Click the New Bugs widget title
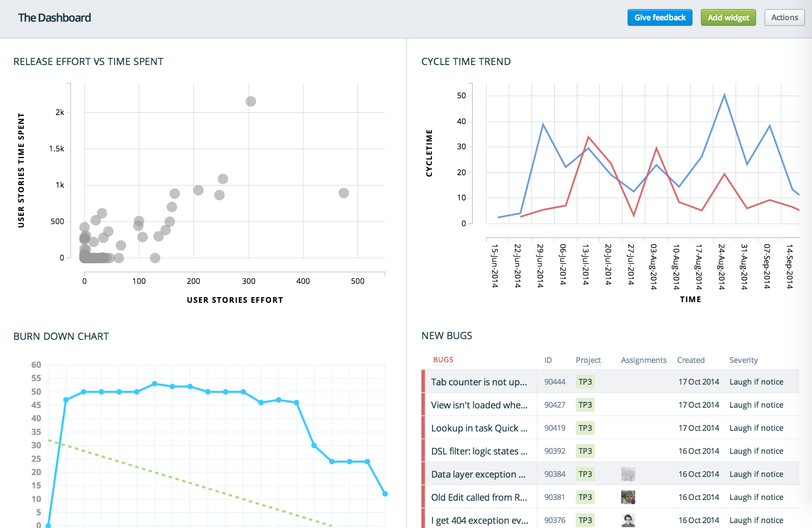The height and width of the screenshot is (528, 812). click(446, 336)
